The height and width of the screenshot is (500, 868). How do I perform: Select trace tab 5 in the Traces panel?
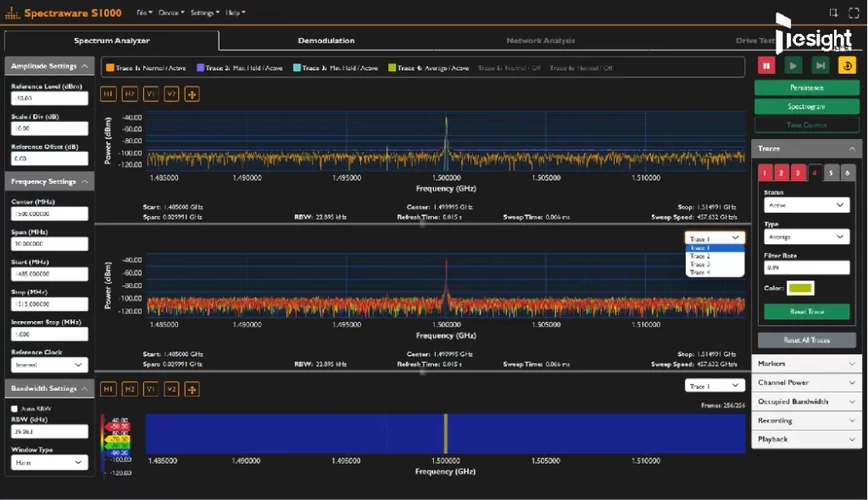click(831, 174)
